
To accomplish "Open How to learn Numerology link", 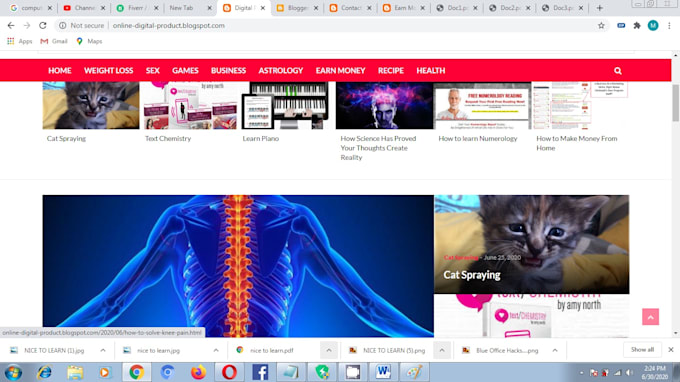I will (477, 138).
